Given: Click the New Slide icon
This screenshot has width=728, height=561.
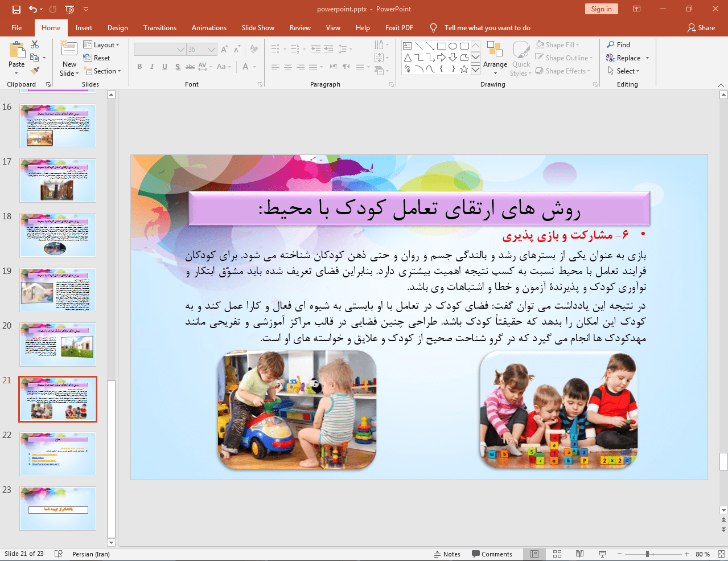Looking at the screenshot, I should pyautogui.click(x=69, y=50).
